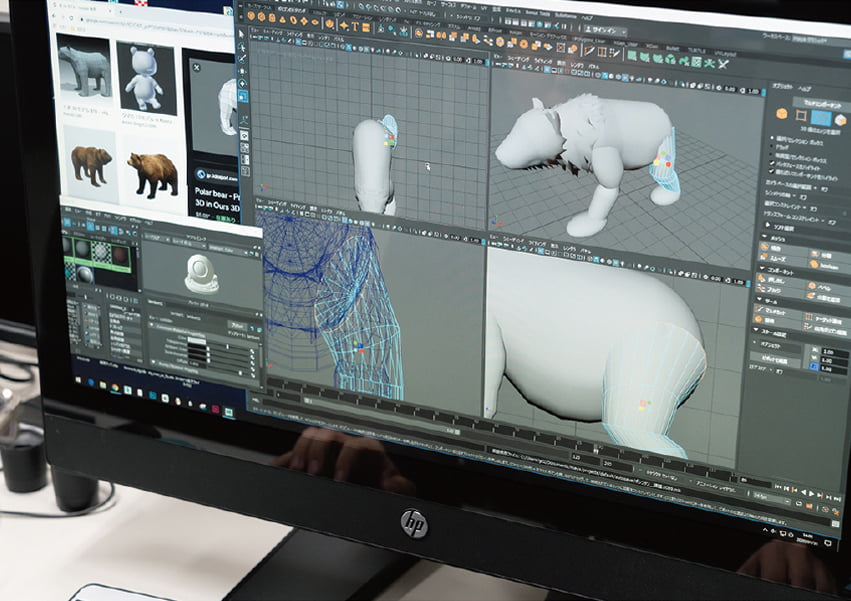Click the last green crossed-tools shelf icon
Viewport: 851px width, 601px height.
tap(723, 64)
